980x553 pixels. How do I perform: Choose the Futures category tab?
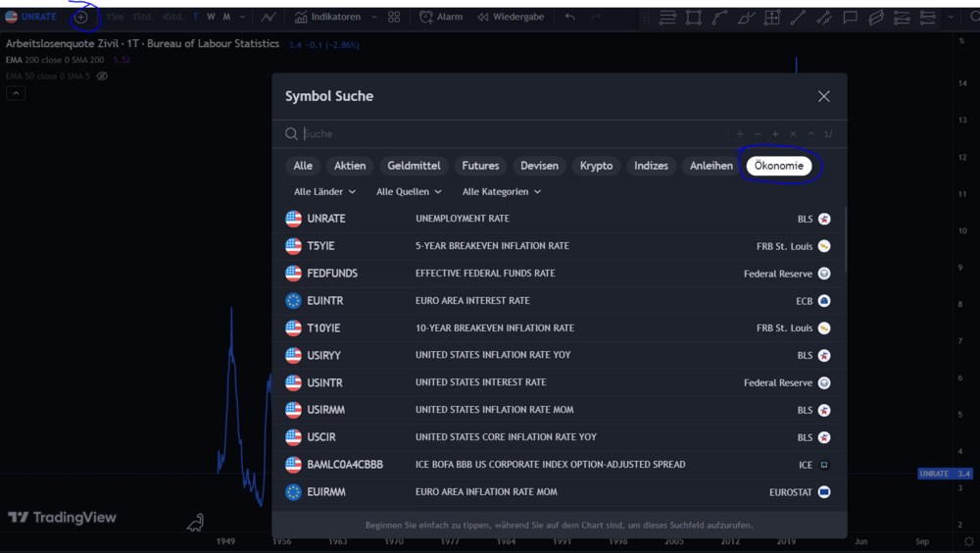(480, 166)
